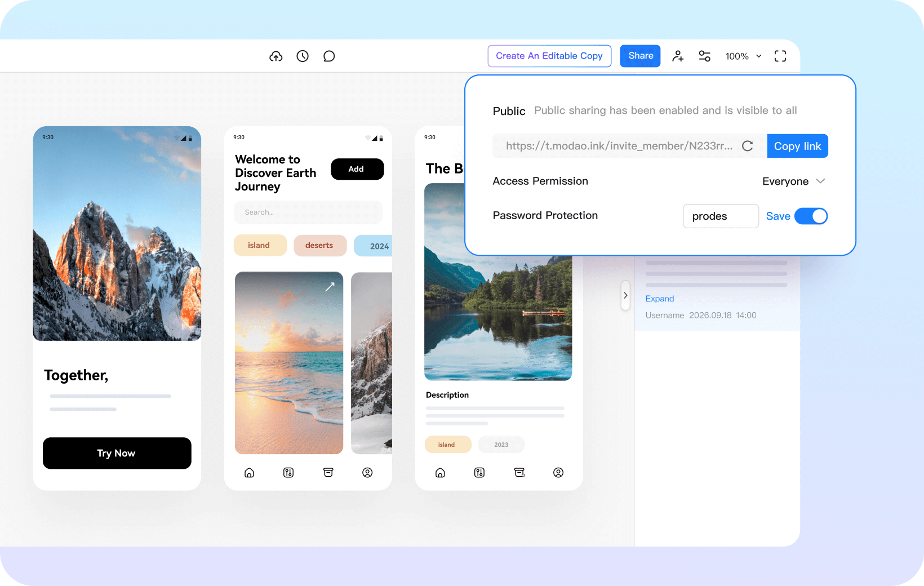This screenshot has height=586, width=924.
Task: Open the comments bubble icon
Action: click(x=329, y=56)
